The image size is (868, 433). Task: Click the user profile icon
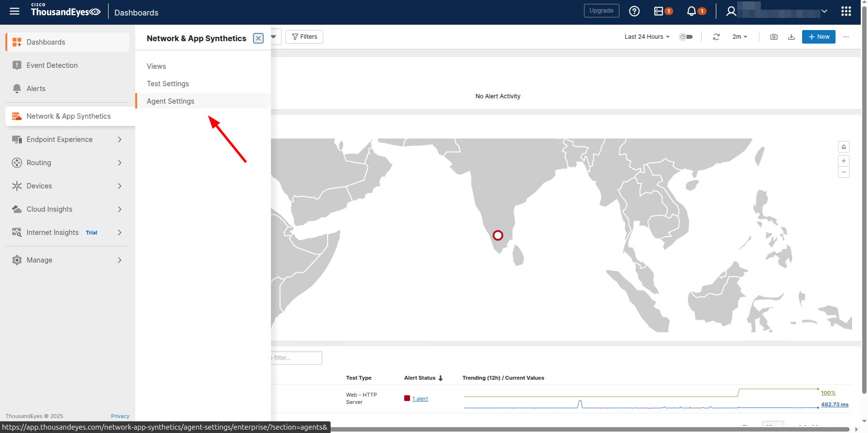[731, 11]
